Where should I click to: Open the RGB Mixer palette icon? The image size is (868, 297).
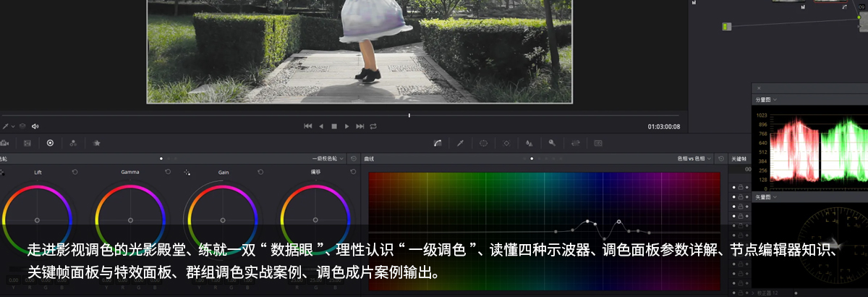click(73, 143)
